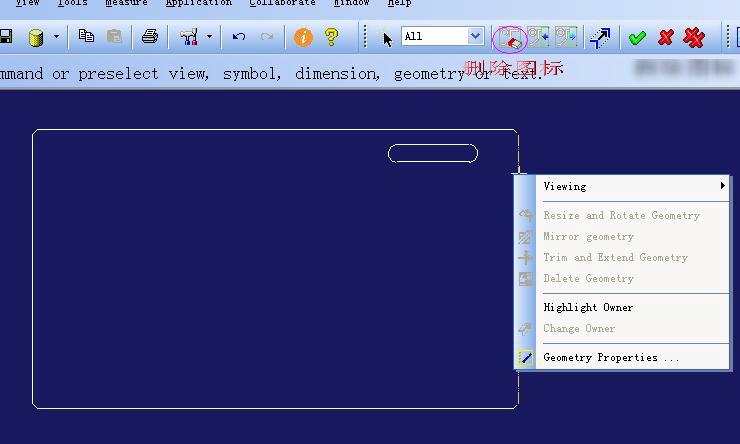Select Highlight Owner in the context menu
The width and height of the screenshot is (740, 444).
622,307
